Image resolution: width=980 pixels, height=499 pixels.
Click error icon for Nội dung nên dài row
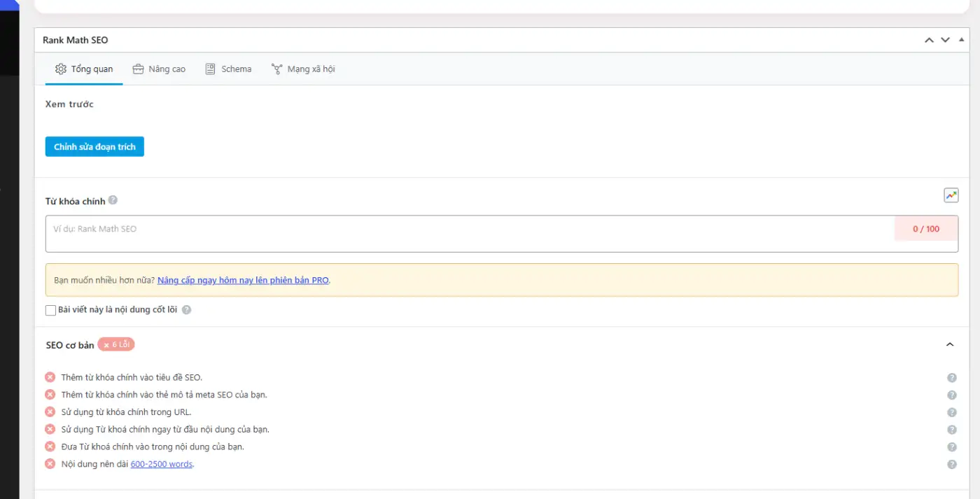[x=50, y=463]
